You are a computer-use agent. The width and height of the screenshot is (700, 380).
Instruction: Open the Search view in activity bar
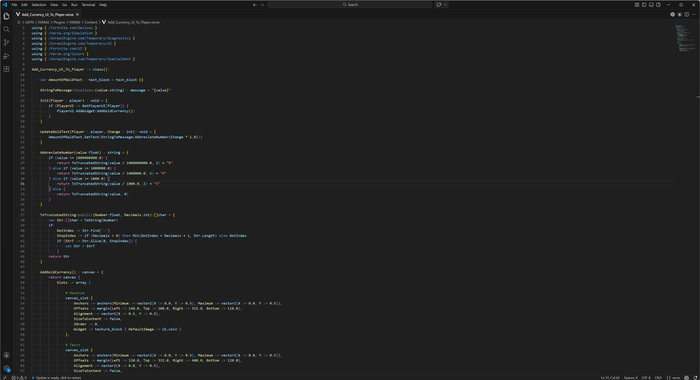[x=6, y=29]
